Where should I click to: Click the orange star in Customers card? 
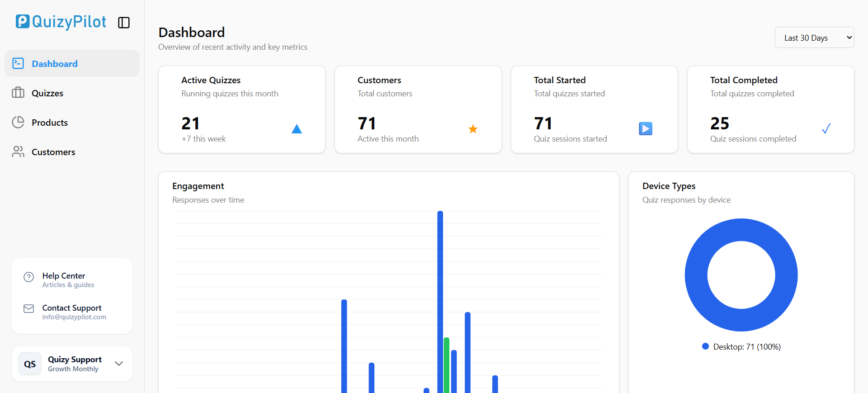(x=473, y=129)
